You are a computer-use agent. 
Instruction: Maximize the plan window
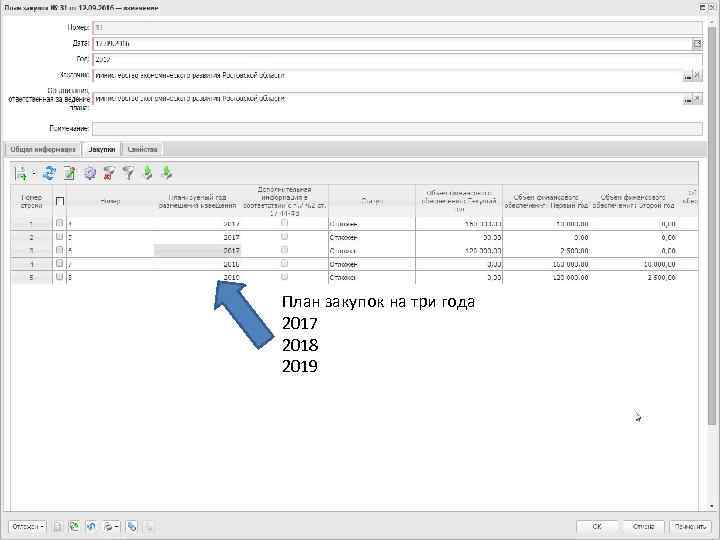point(703,7)
